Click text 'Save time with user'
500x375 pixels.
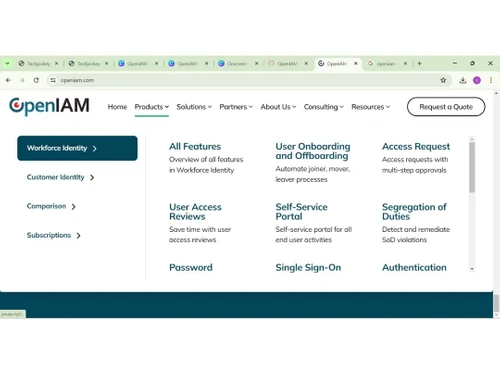200,229
